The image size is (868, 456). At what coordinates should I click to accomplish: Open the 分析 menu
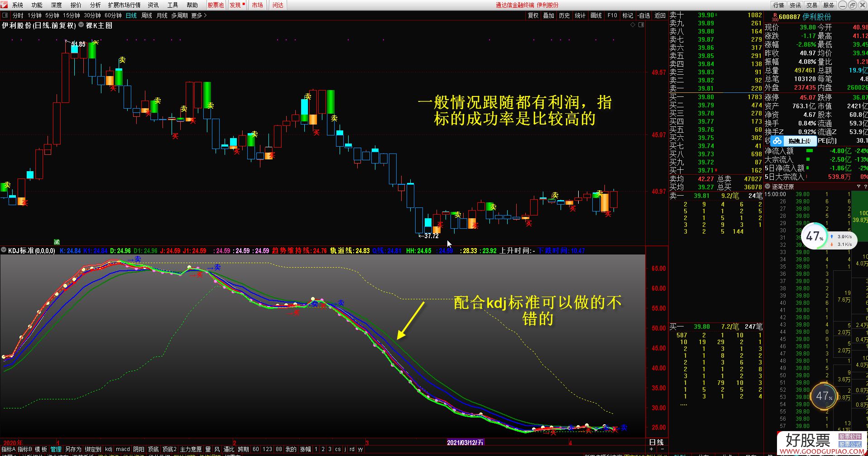pos(96,5)
